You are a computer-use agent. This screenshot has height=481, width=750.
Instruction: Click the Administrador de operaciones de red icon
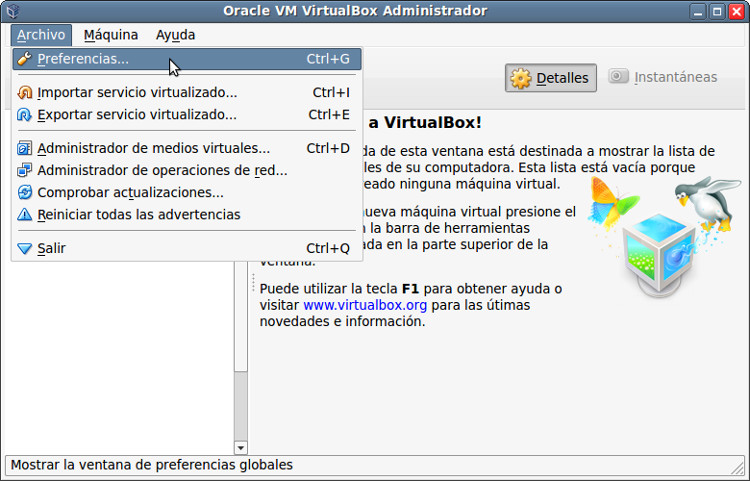tap(24, 170)
